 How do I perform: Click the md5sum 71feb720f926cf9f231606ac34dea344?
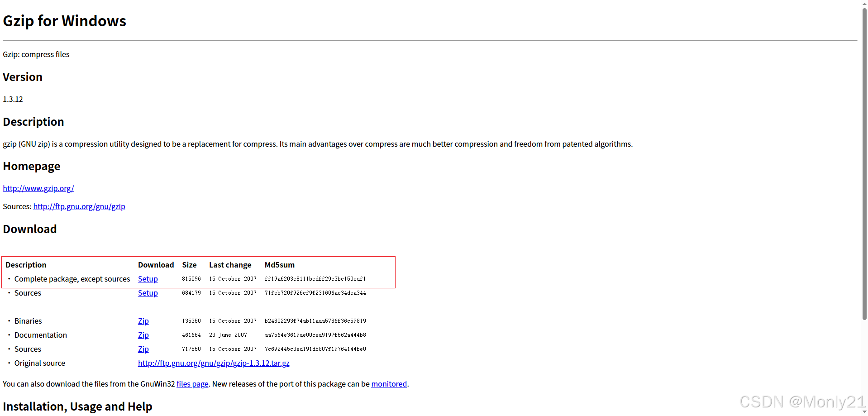point(315,293)
